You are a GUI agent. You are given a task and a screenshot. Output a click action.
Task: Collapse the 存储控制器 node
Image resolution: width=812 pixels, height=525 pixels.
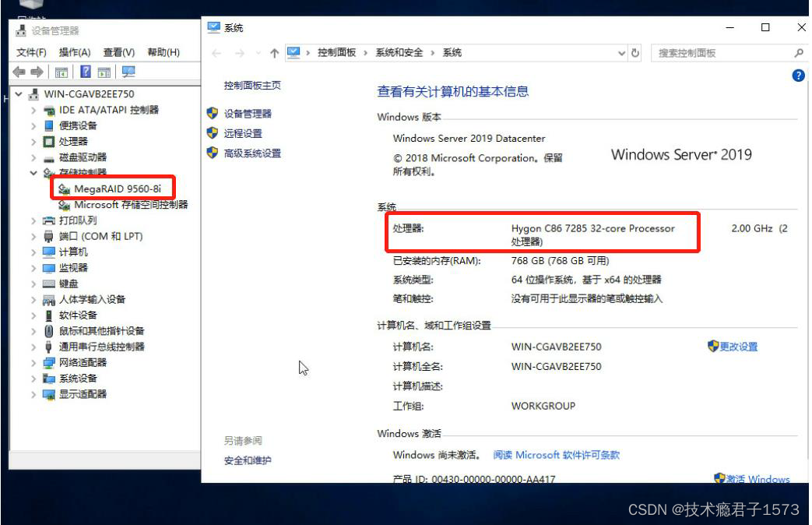[33, 173]
